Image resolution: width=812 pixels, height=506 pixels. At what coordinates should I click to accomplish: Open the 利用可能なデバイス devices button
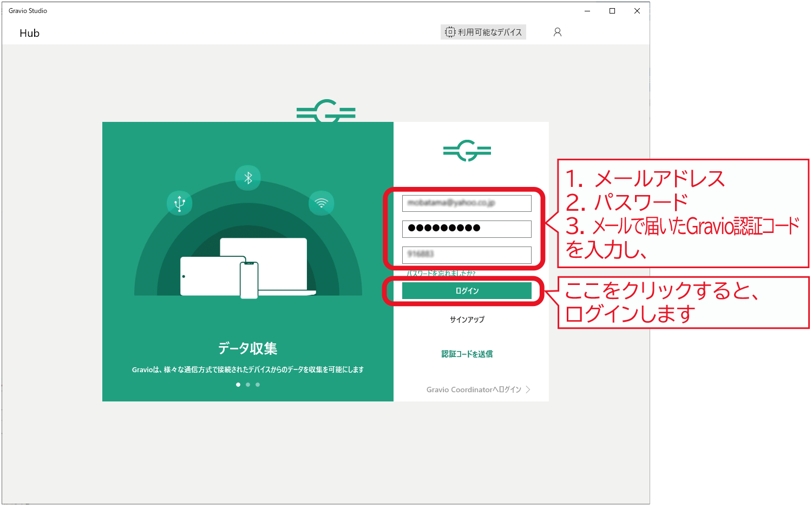coord(483,33)
